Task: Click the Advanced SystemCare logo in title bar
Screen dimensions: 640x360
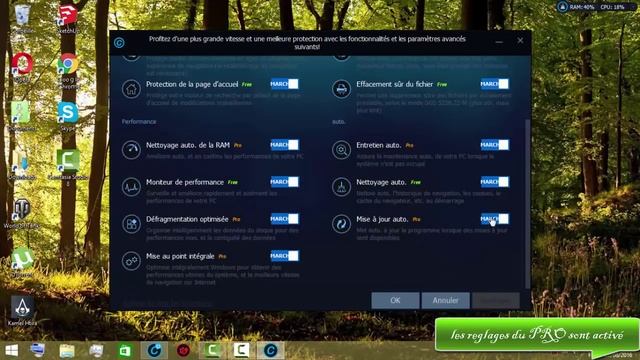Action: [x=119, y=42]
